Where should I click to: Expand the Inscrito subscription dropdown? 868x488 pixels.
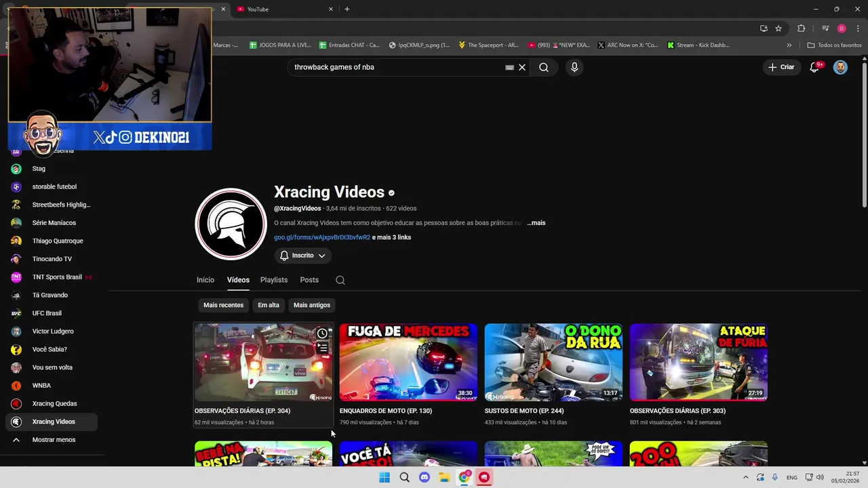point(302,256)
